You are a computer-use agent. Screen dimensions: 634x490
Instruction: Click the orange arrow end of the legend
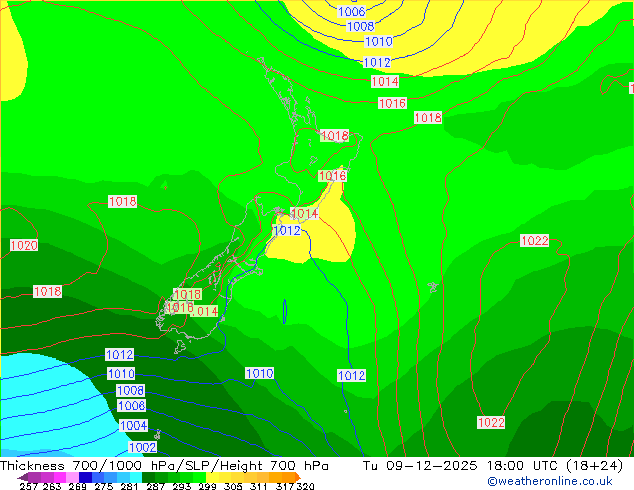tap(298, 477)
